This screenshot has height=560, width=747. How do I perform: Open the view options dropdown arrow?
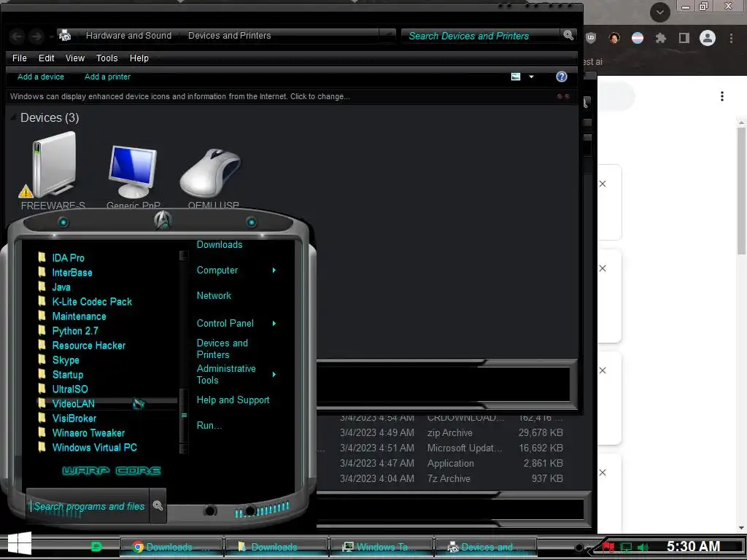click(531, 77)
